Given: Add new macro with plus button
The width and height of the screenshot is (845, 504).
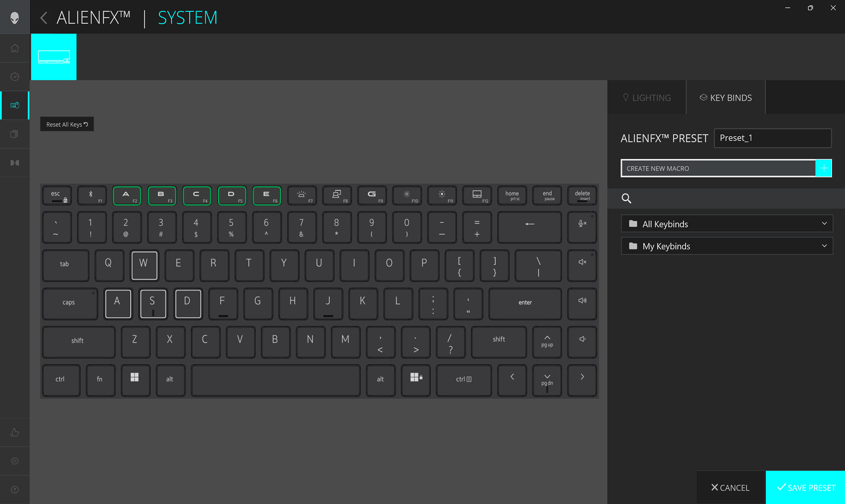Looking at the screenshot, I should point(823,168).
